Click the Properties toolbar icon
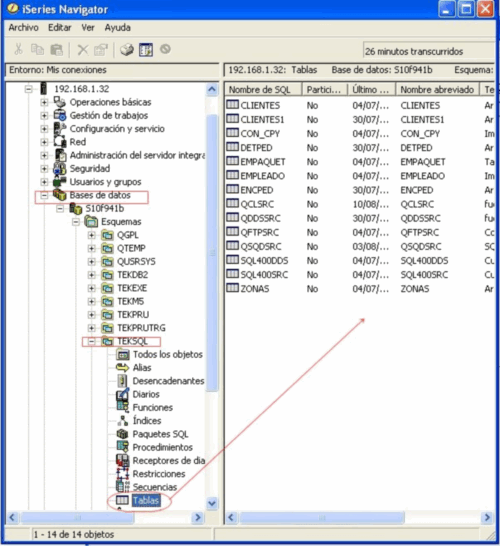 point(101,50)
